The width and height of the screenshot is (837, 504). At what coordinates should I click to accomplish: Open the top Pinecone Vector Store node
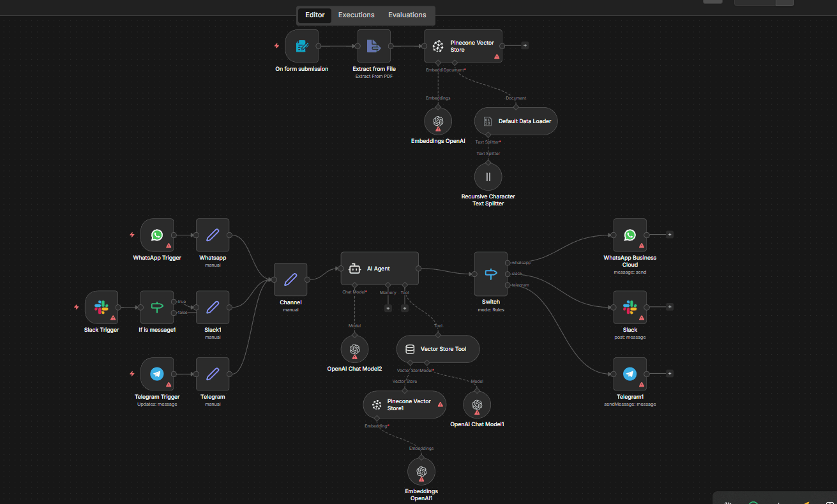coord(464,46)
